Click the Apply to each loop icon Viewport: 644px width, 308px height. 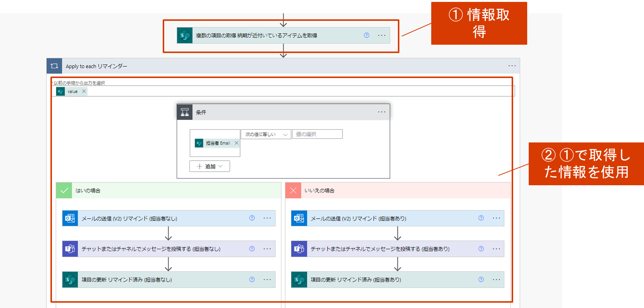(54, 66)
